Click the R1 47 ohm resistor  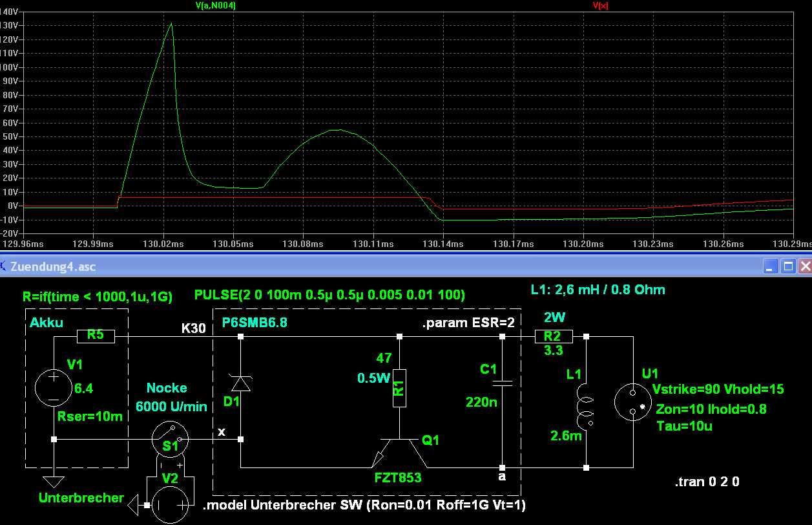pyautogui.click(x=400, y=388)
